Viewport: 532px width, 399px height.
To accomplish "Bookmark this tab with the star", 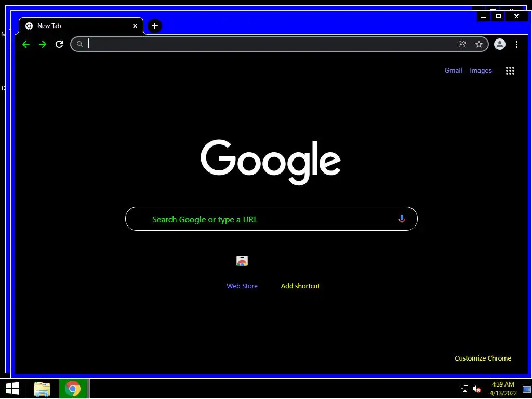I will point(478,44).
